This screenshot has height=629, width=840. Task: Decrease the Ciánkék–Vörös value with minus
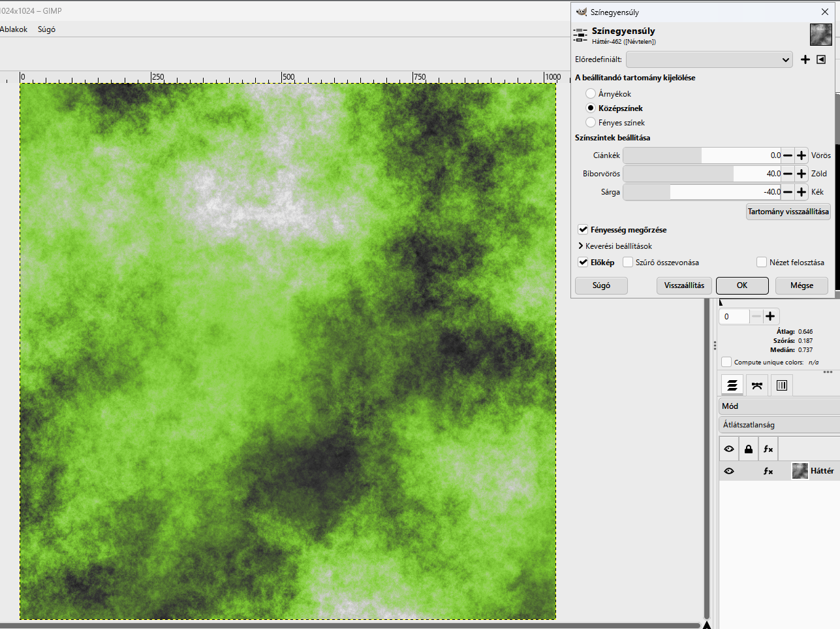[788, 155]
